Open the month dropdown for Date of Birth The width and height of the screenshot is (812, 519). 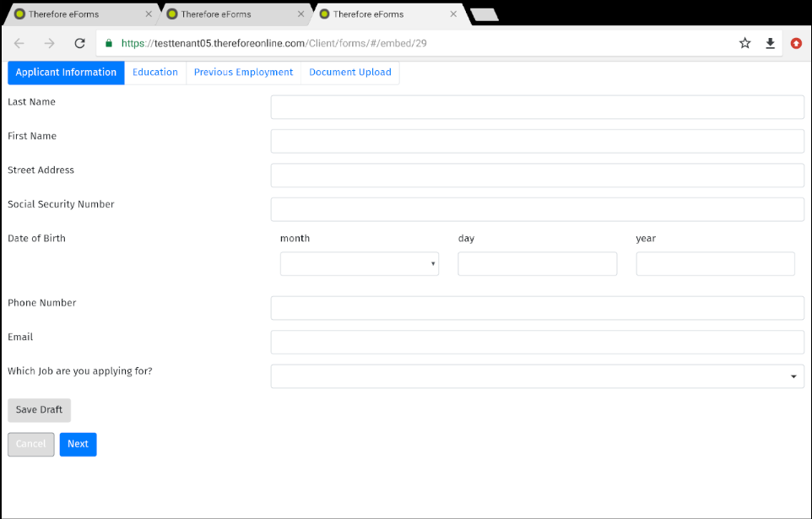[359, 263]
